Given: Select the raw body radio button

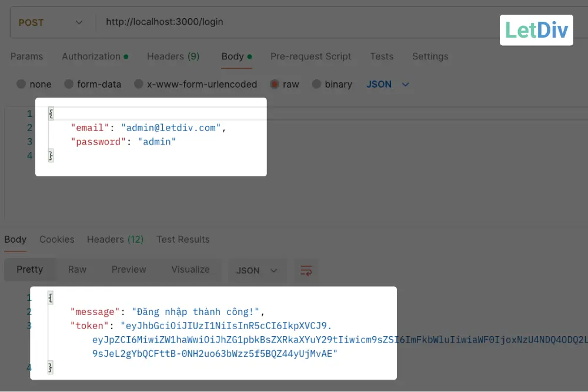Looking at the screenshot, I should (x=275, y=84).
